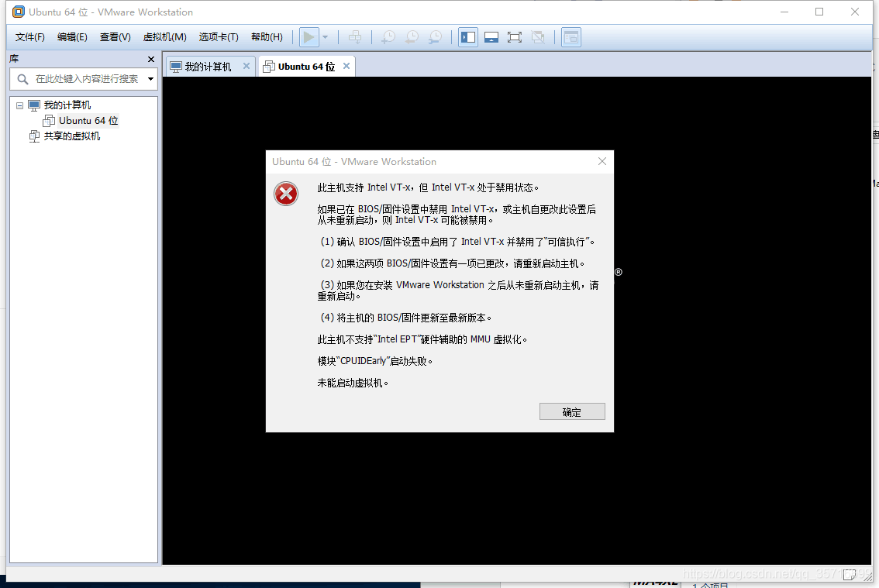Click the revert to snapshot icon
Screen dimensions: 879x588
[x=412, y=37]
